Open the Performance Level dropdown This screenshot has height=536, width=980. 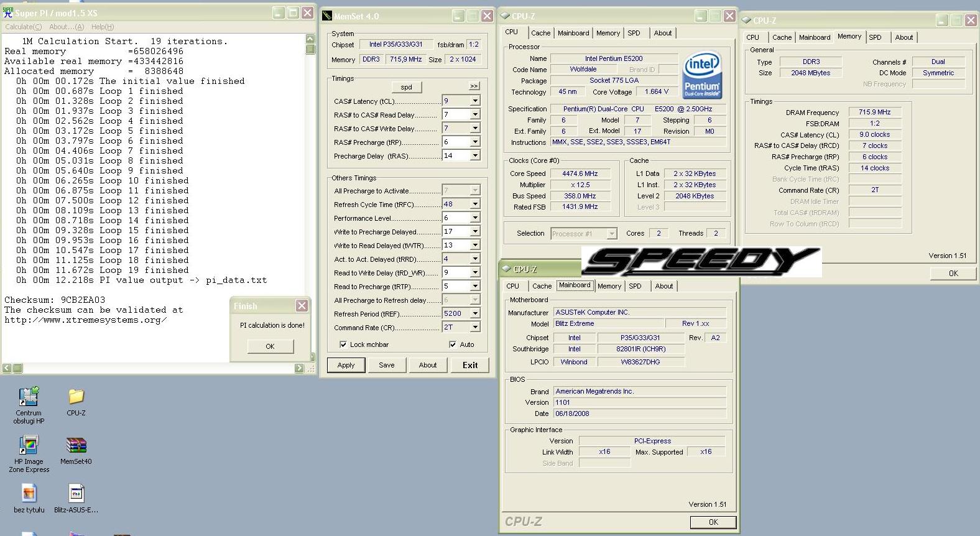pyautogui.click(x=475, y=218)
